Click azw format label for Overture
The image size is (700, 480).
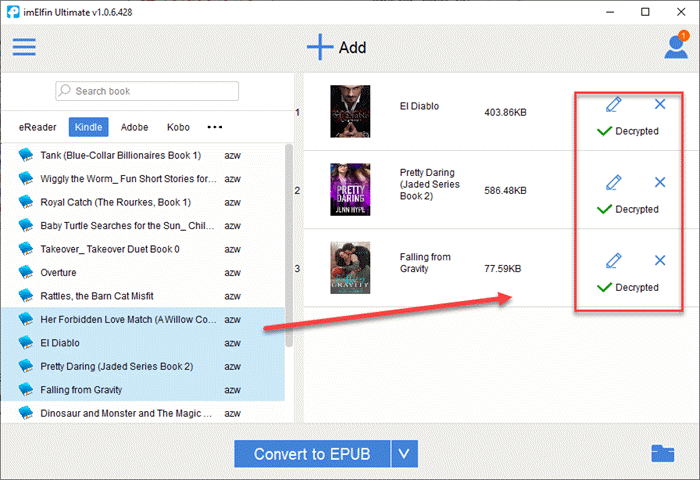[x=233, y=272]
